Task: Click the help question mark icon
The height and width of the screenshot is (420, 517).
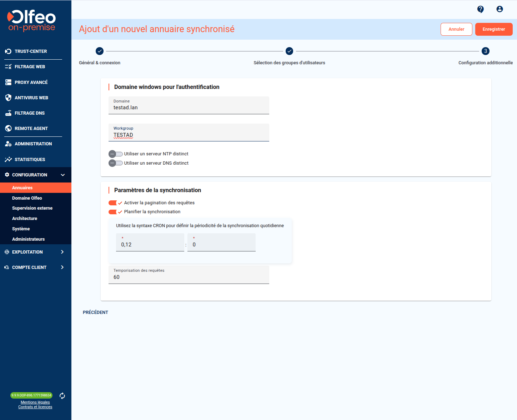Action: pyautogui.click(x=480, y=9)
